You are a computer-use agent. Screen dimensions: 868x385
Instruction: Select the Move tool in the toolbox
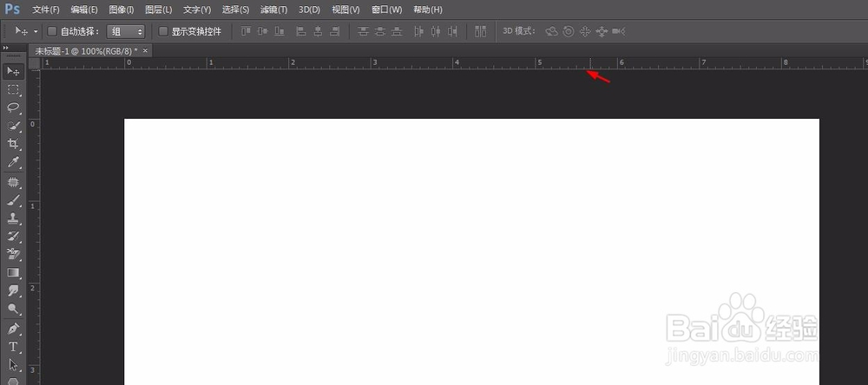pyautogui.click(x=13, y=71)
